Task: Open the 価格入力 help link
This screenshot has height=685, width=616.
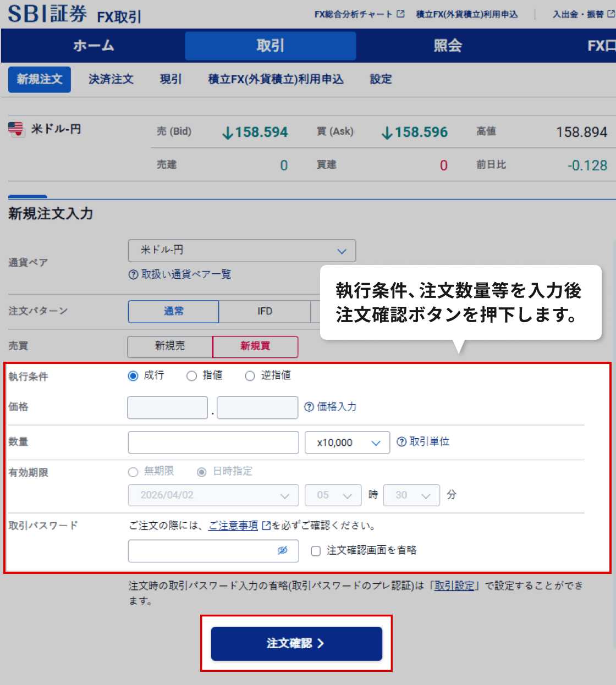Action: [x=337, y=407]
